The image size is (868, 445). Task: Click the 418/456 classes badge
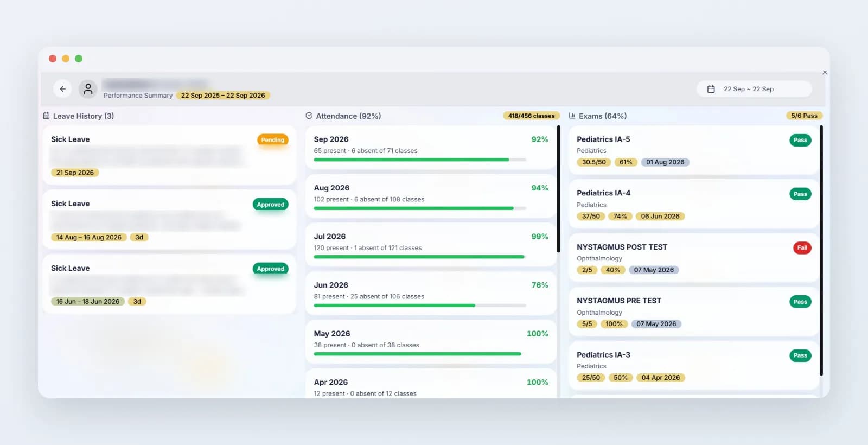(x=531, y=116)
